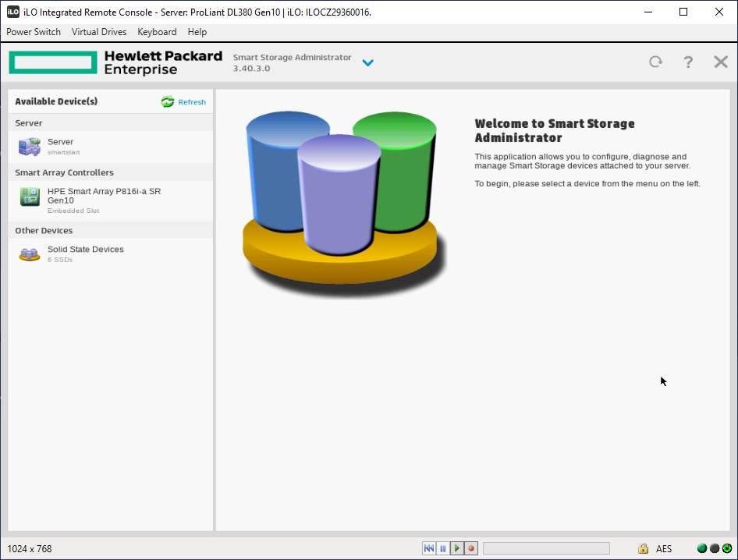Image resolution: width=738 pixels, height=560 pixels.
Task: Open the Power Switch menu
Action: click(34, 32)
